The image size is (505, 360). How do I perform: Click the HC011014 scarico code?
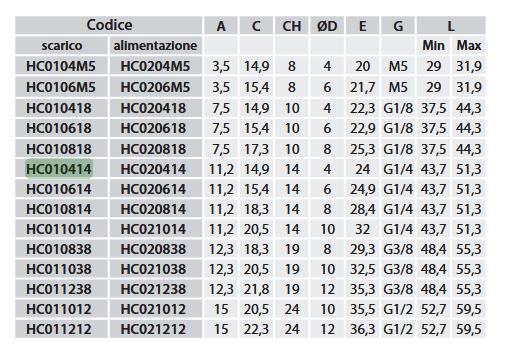pyautogui.click(x=59, y=229)
